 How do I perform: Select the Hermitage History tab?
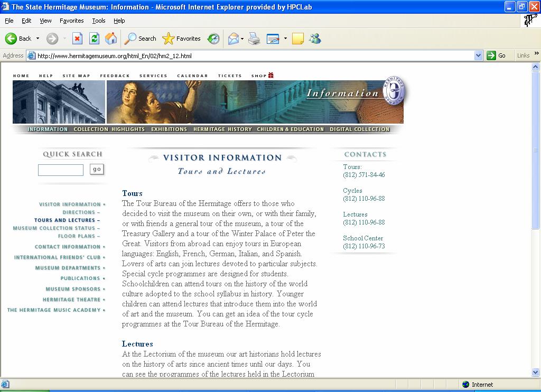tap(222, 129)
